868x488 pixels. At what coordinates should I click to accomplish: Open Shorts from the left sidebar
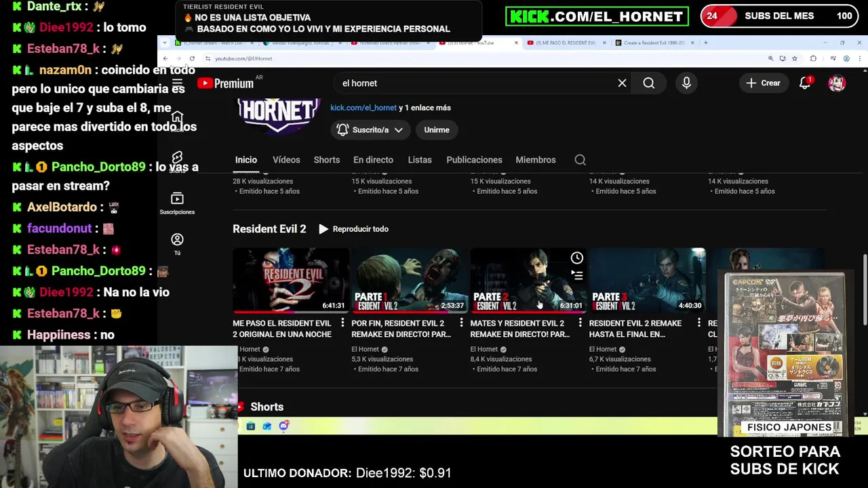[x=177, y=162]
